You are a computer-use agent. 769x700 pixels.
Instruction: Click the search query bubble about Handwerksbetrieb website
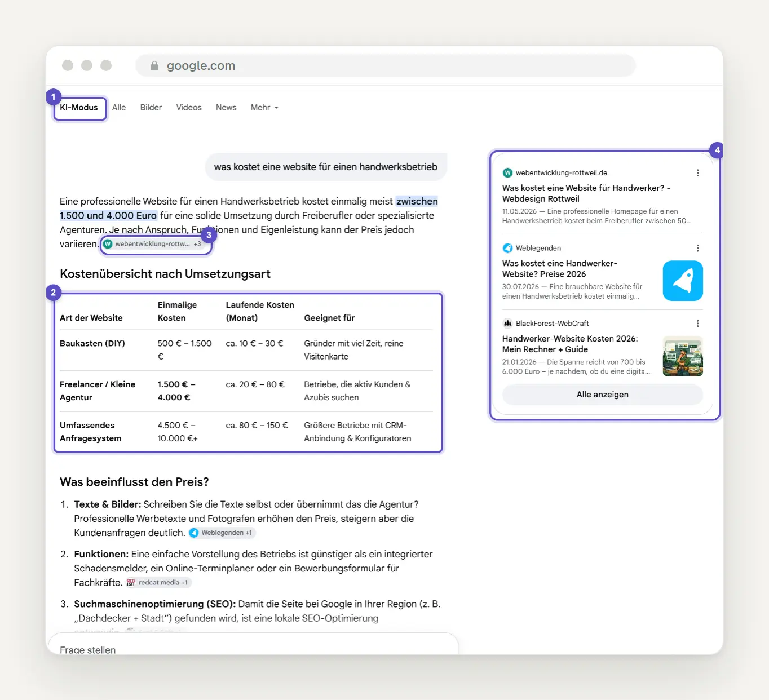(x=326, y=167)
